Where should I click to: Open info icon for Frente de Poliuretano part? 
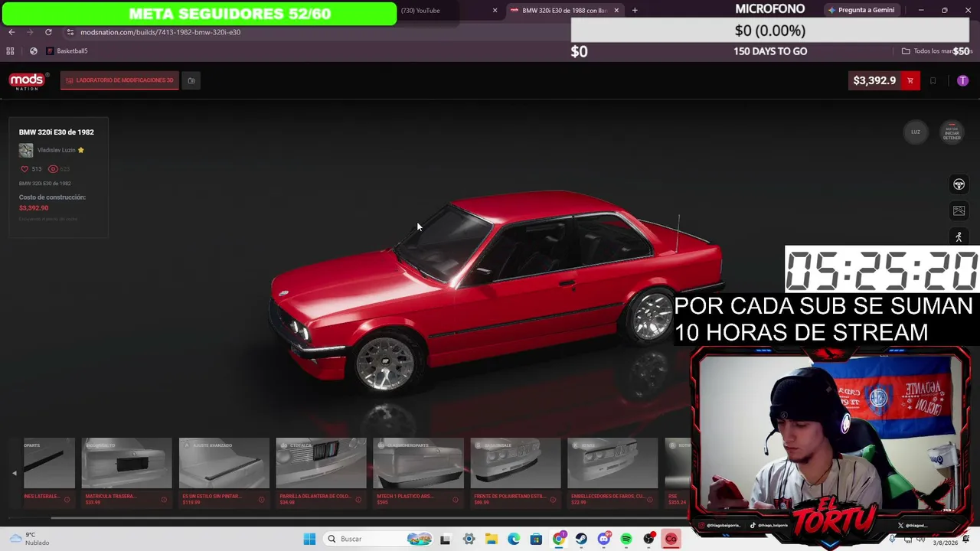(x=553, y=500)
